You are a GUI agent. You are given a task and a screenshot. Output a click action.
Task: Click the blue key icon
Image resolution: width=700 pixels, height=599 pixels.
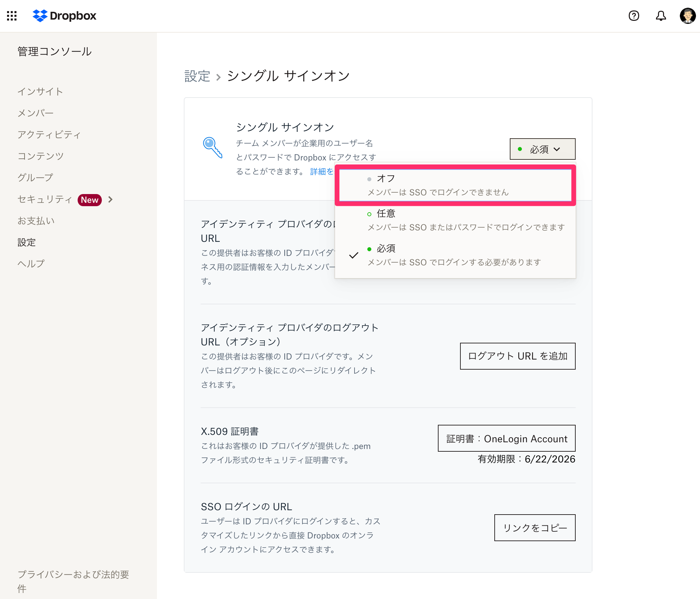coord(212,148)
